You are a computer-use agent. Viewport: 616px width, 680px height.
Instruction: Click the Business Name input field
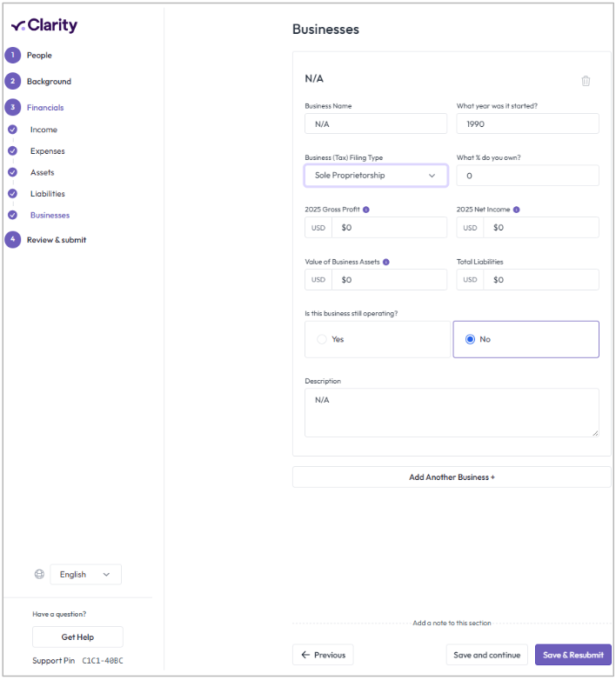[x=375, y=124]
